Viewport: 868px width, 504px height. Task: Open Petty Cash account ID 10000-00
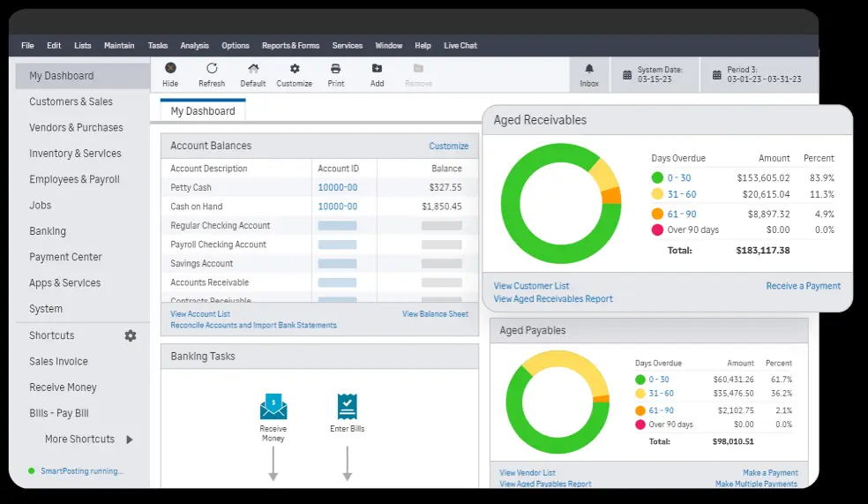[338, 187]
